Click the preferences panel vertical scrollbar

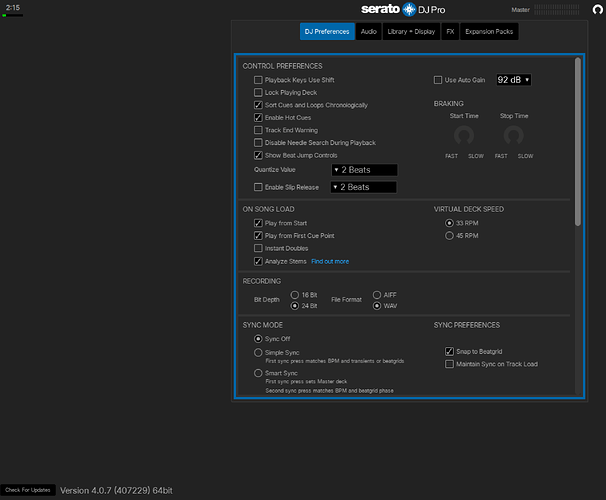[x=578, y=142]
